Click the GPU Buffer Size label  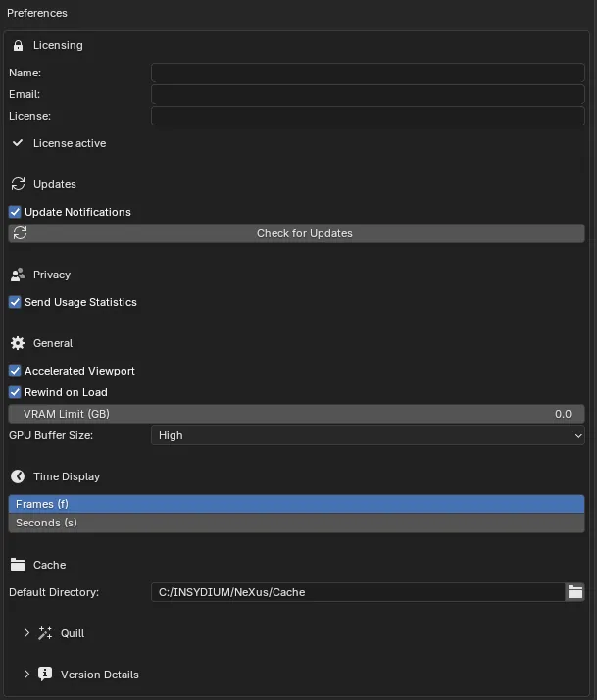51,435
